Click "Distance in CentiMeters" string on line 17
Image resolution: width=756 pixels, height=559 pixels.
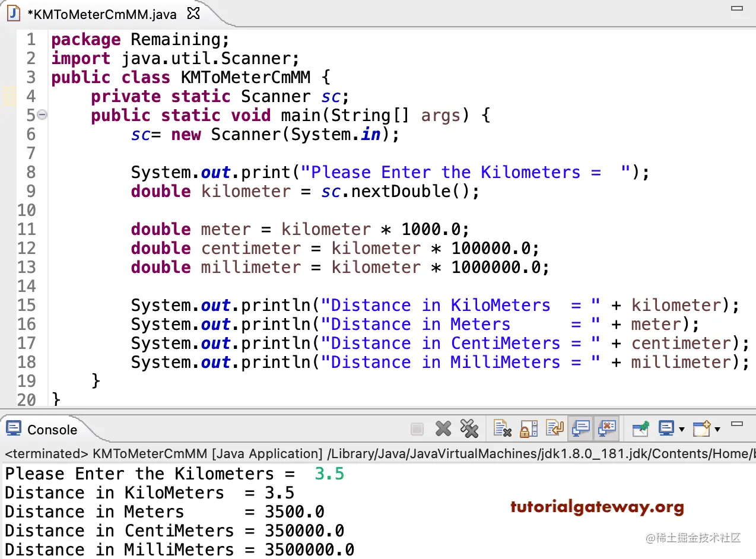pos(460,344)
